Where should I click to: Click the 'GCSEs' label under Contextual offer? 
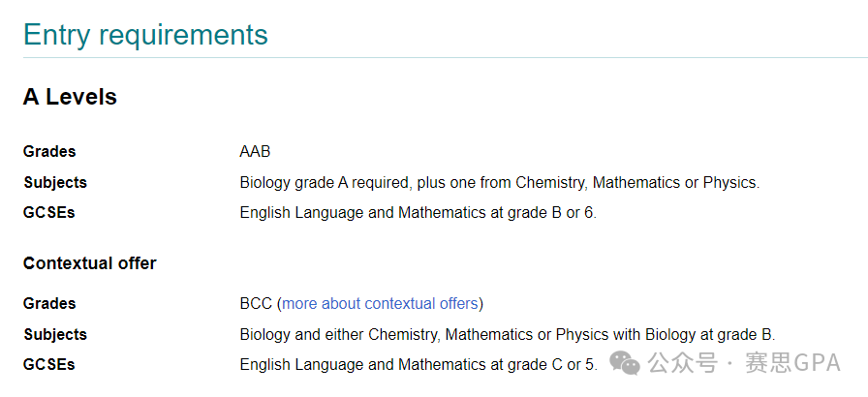pyautogui.click(x=49, y=365)
